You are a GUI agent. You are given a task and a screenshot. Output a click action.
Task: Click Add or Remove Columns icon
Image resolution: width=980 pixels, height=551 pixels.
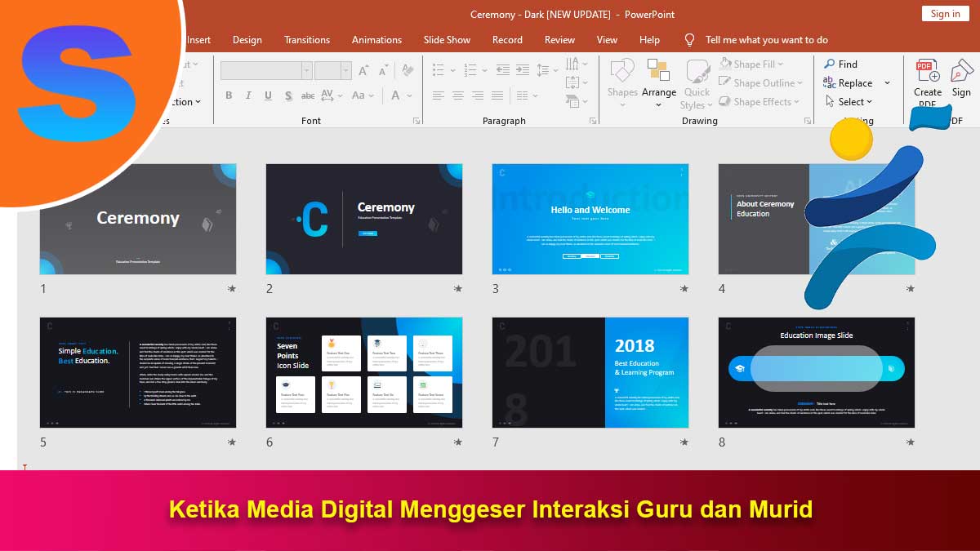(522, 96)
